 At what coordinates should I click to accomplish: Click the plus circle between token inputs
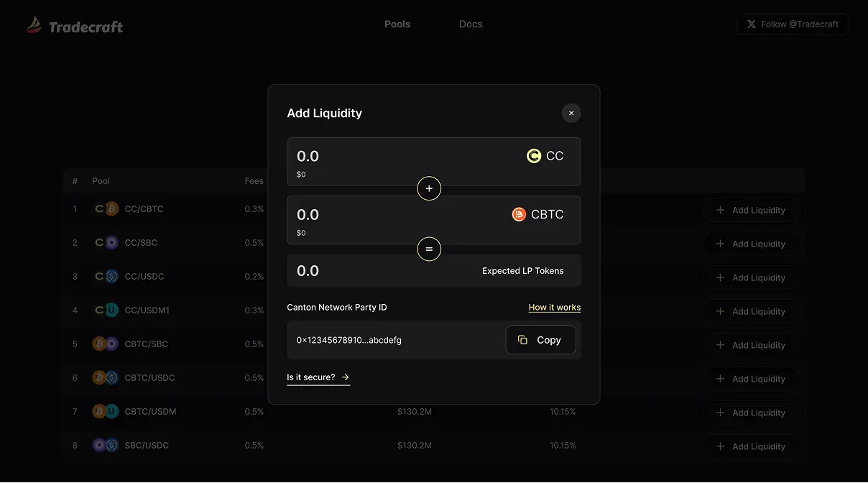[429, 188]
